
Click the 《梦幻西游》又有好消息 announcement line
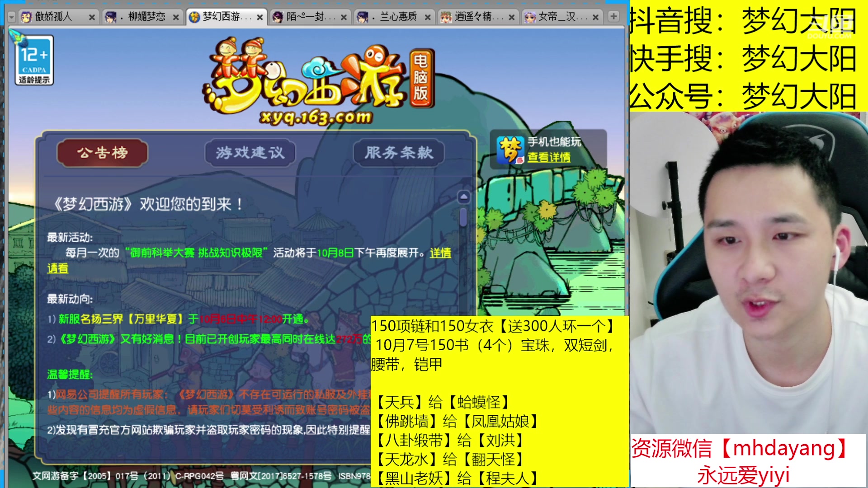209,339
